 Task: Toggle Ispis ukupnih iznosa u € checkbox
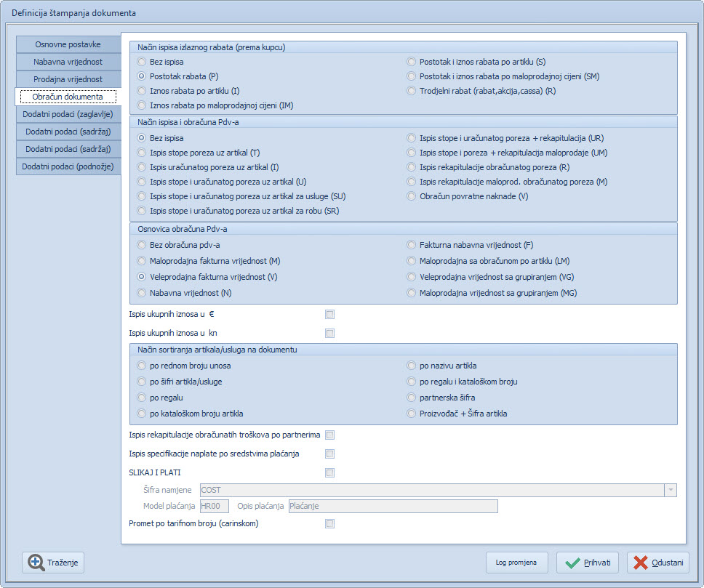(330, 315)
